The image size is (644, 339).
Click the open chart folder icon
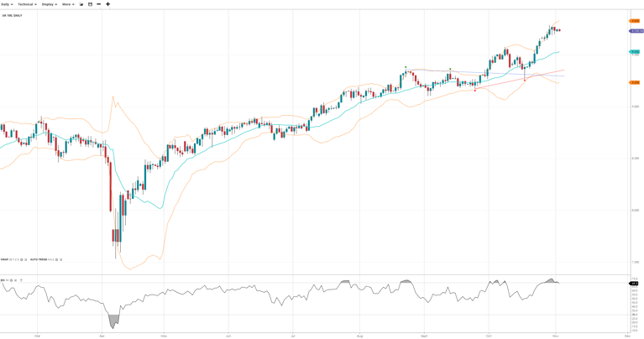[x=81, y=4]
